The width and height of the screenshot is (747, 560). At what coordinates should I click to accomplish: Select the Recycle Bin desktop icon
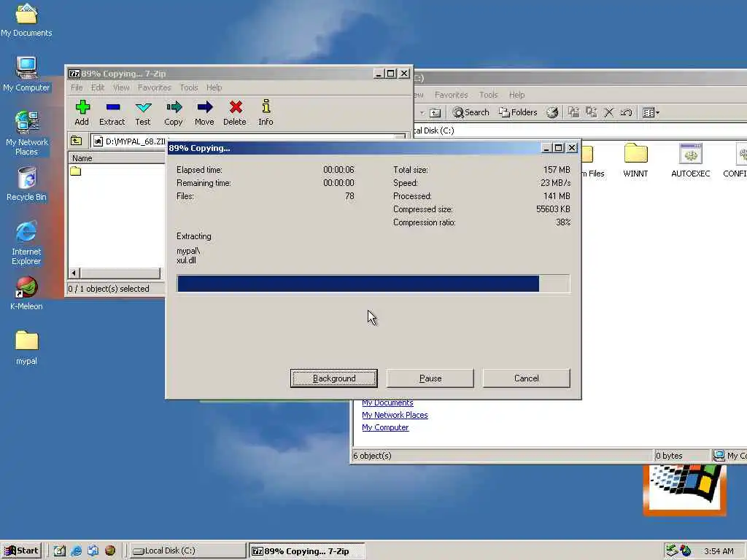pyautogui.click(x=26, y=184)
